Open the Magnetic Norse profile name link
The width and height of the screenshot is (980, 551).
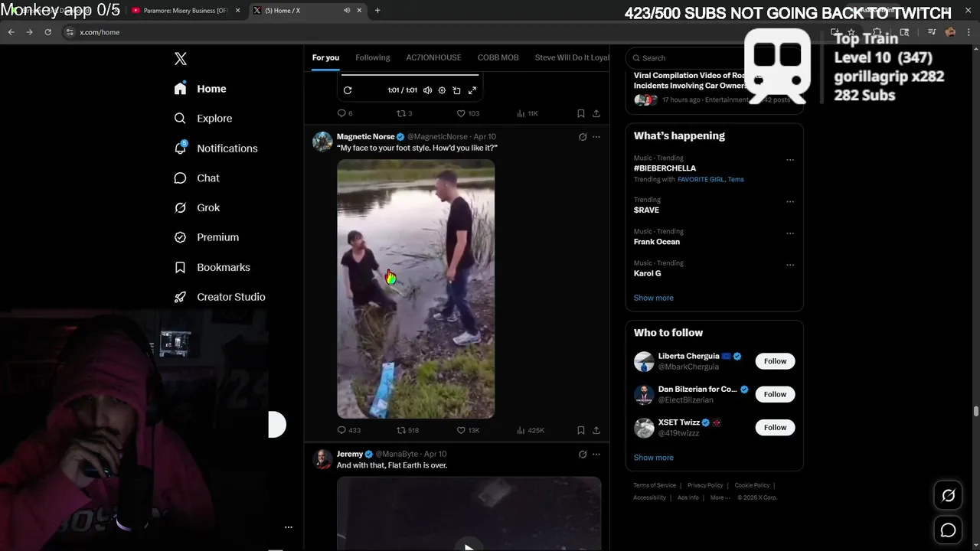(365, 137)
